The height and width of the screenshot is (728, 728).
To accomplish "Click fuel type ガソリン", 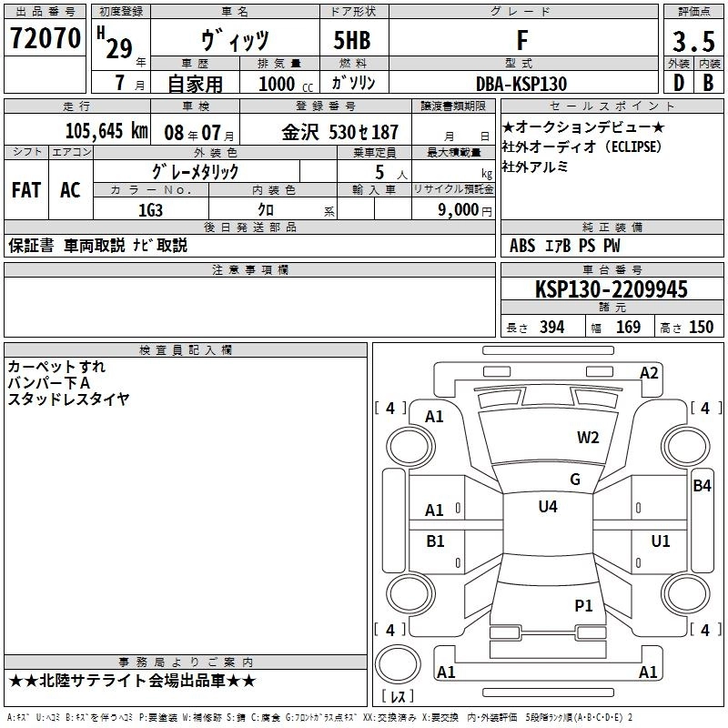I will point(353,83).
